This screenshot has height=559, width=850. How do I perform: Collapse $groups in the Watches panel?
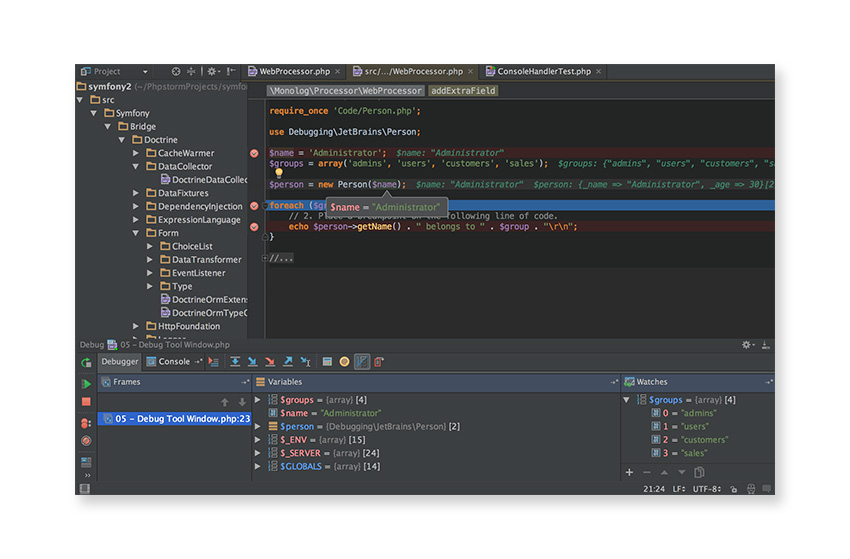pos(627,400)
